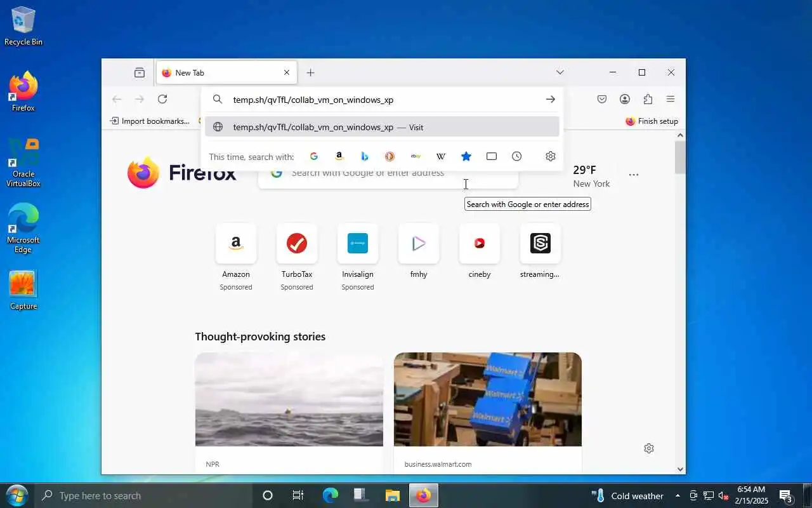
Task: Visit temp.sh suggestion in dropdown
Action: click(x=382, y=127)
